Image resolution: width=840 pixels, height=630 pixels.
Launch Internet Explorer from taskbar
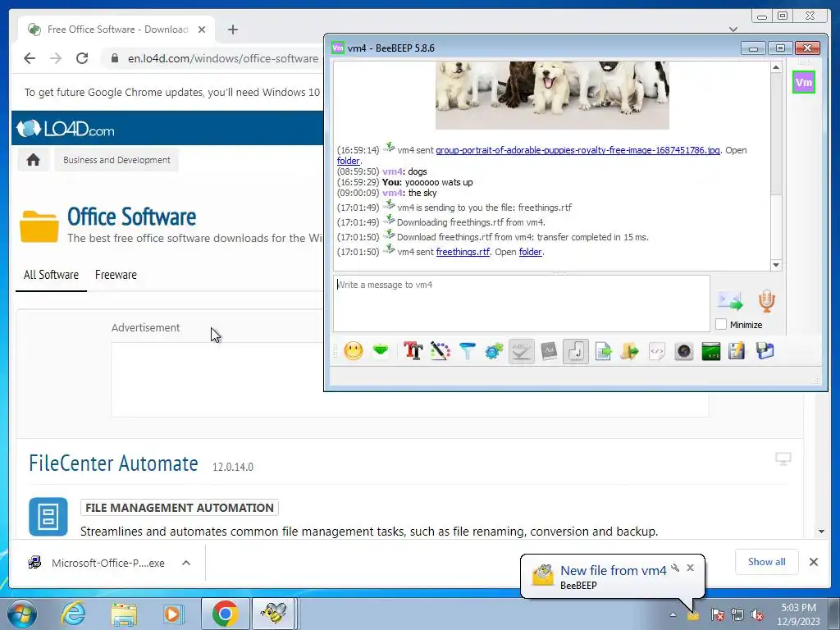pyautogui.click(x=73, y=614)
